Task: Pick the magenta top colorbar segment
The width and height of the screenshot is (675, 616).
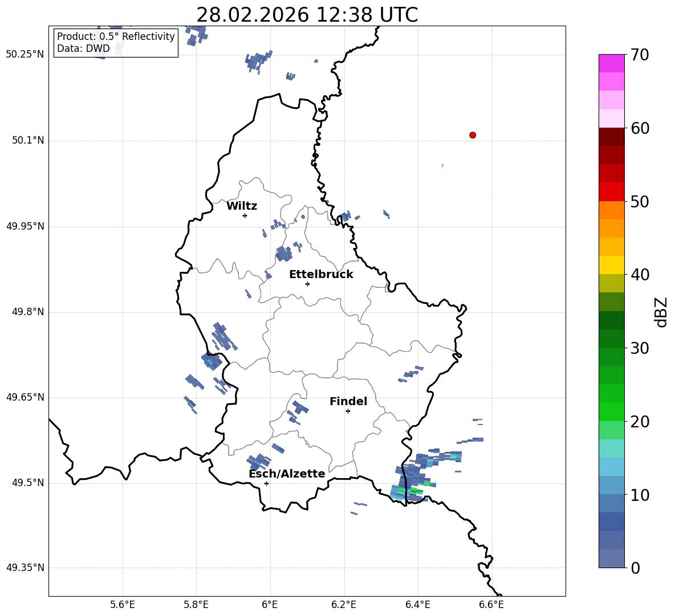Action: point(611,63)
